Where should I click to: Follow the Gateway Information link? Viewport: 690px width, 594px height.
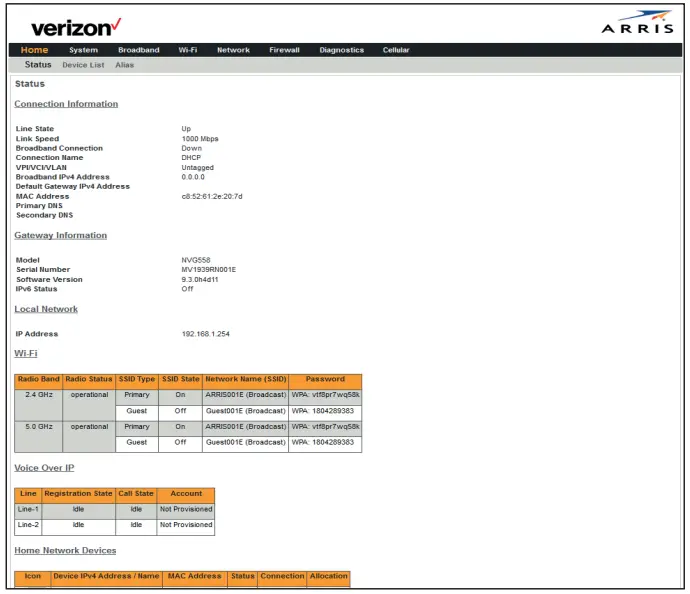61,235
